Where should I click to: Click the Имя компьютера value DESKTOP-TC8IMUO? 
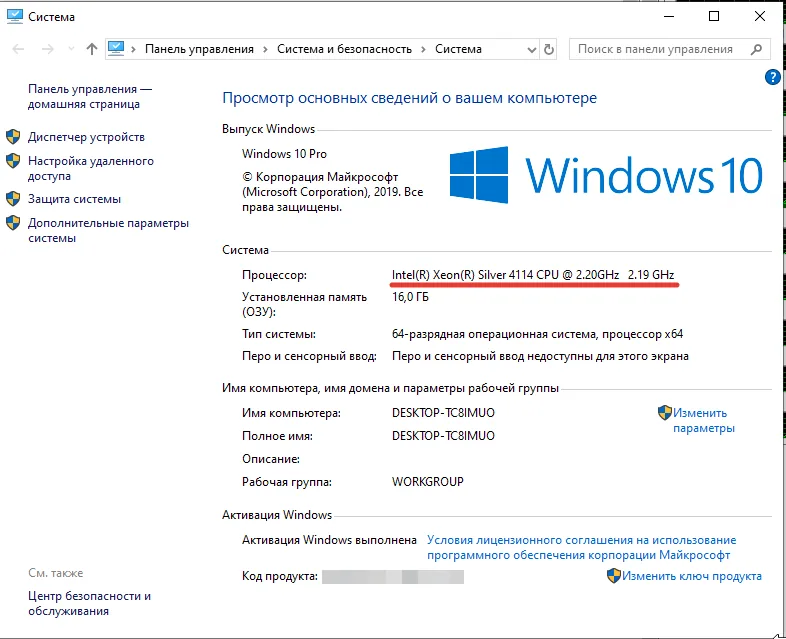pyautogui.click(x=443, y=413)
